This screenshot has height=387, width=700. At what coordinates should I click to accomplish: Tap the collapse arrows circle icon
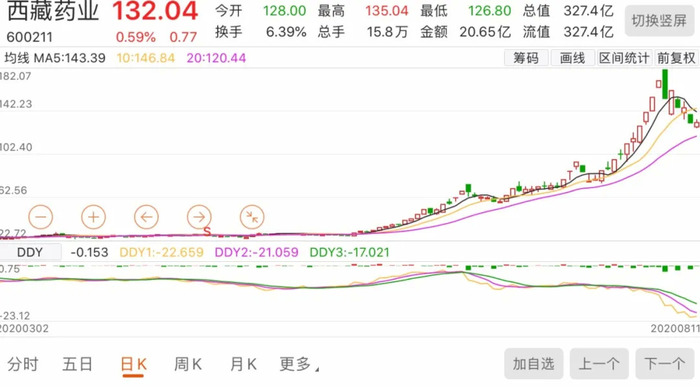[x=252, y=217]
